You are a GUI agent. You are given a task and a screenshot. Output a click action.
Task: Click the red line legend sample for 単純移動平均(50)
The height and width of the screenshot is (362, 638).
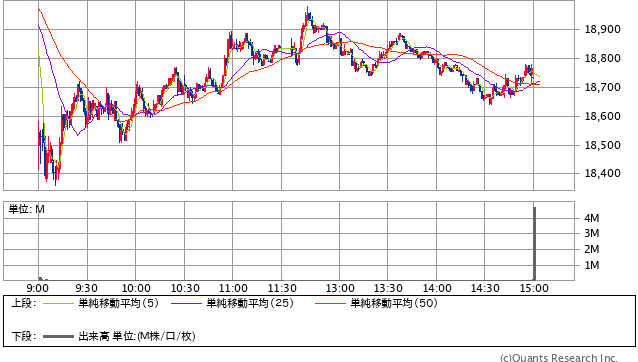click(x=330, y=303)
